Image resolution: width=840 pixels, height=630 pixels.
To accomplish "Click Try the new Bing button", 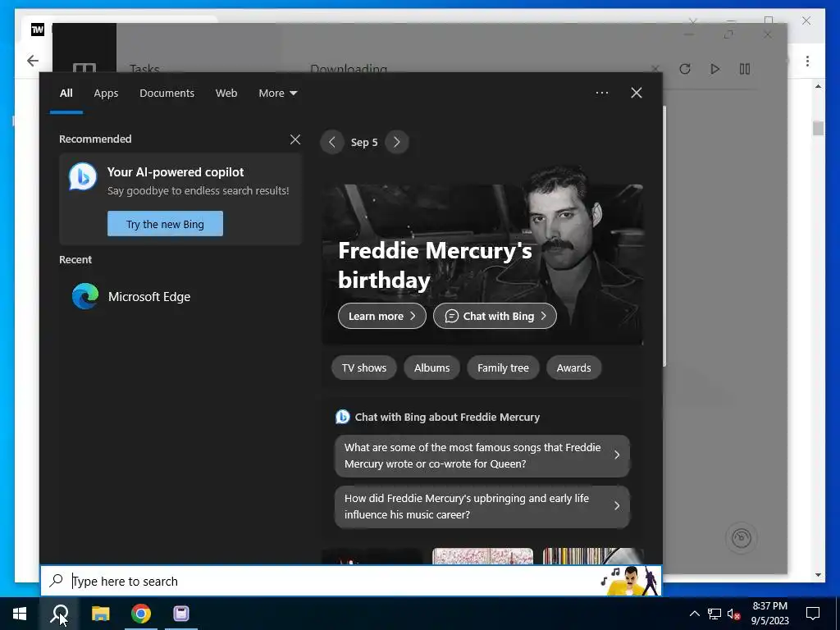I will pos(165,223).
